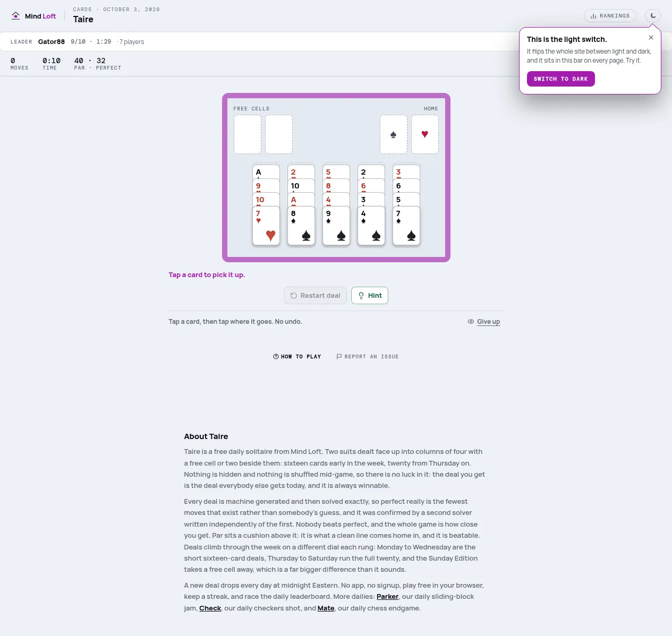Get a Hint with the lightbulb button
This screenshot has width=672, height=636.
coord(370,296)
